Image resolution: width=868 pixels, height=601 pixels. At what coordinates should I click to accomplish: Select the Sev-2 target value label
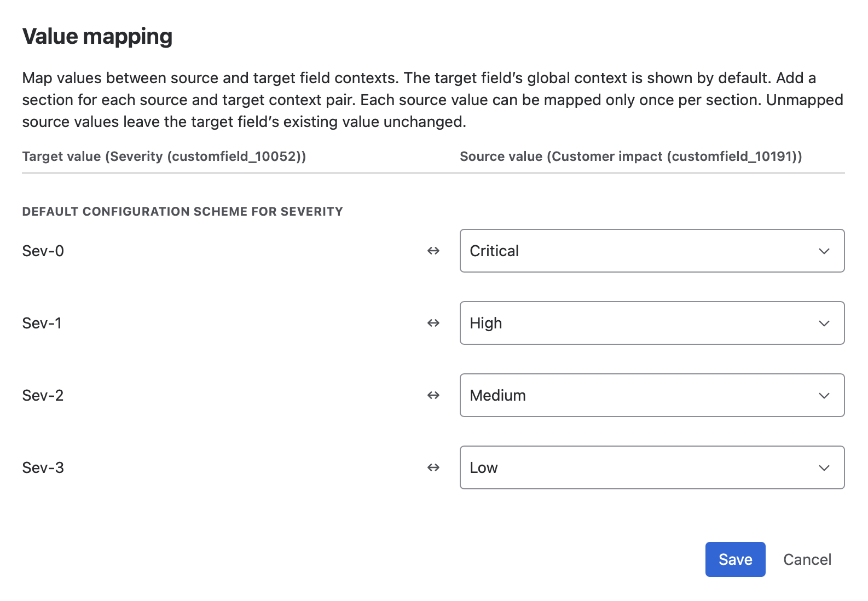[x=43, y=395]
